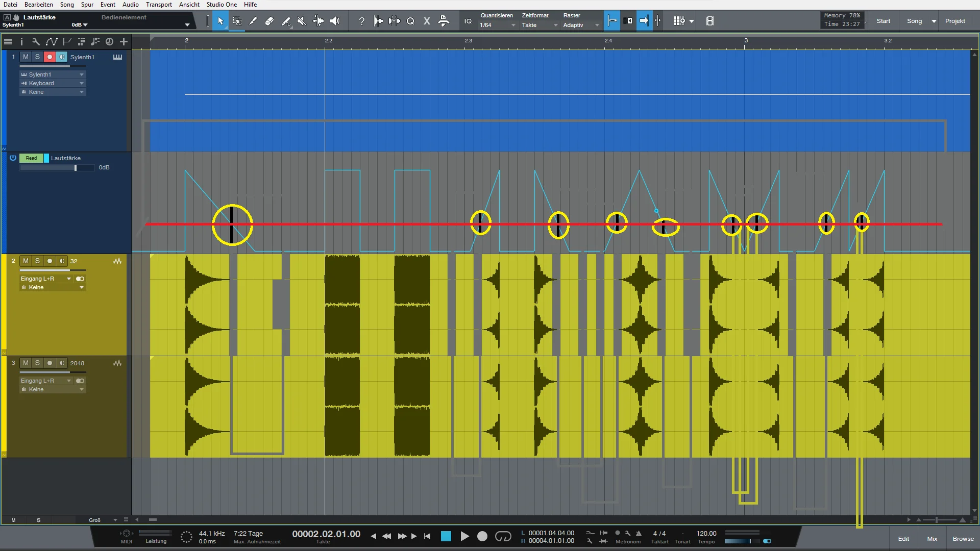Open the Mix view

pyautogui.click(x=932, y=539)
